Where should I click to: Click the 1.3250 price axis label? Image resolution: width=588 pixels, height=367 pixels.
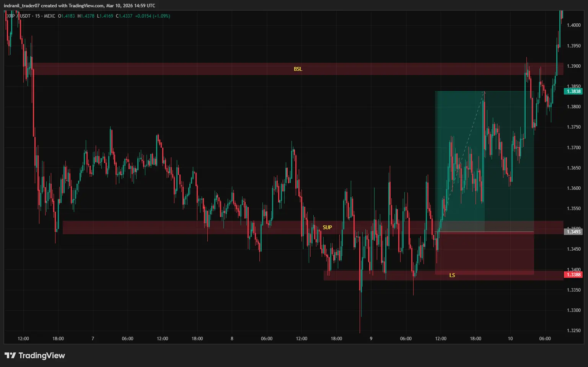click(573, 331)
